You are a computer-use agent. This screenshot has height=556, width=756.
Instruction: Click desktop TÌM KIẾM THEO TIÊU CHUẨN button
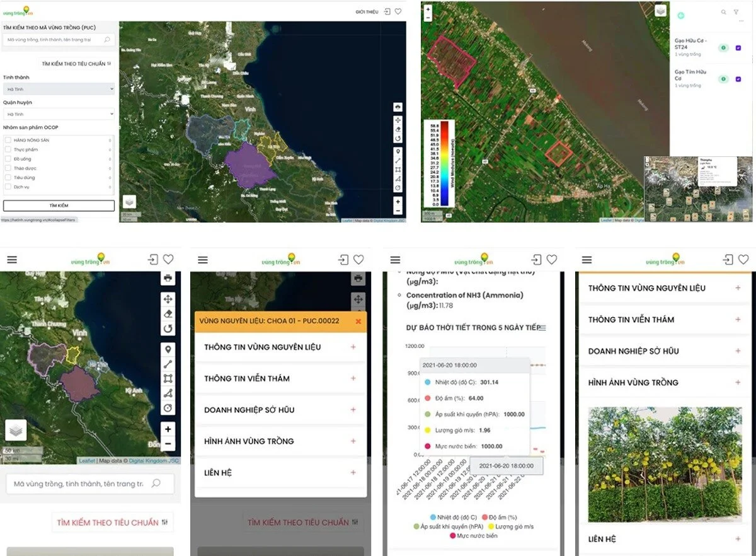click(76, 64)
